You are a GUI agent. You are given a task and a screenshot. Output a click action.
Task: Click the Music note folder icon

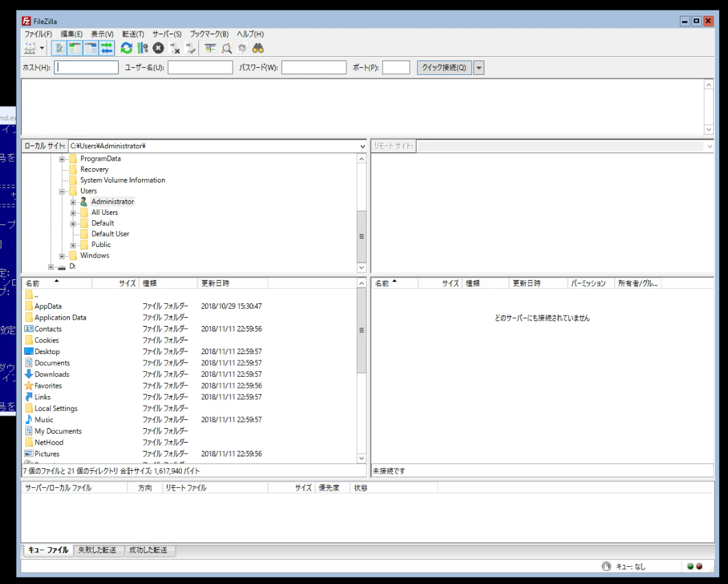29,420
